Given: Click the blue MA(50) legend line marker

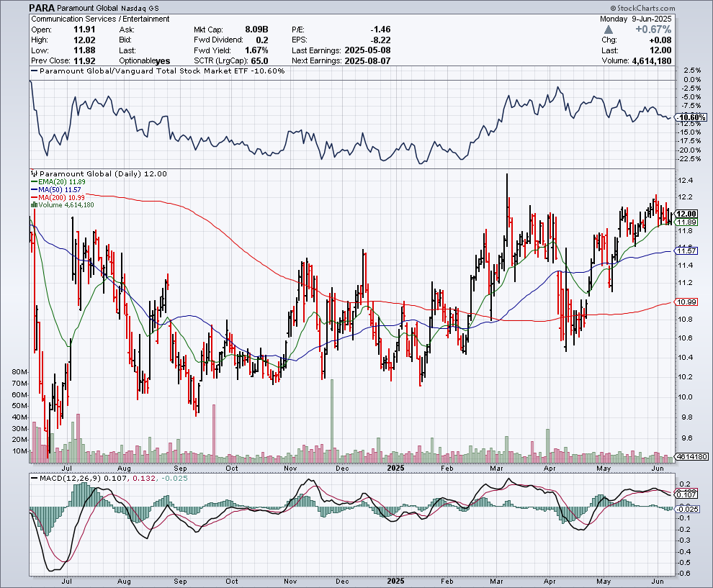Looking at the screenshot, I should [34, 189].
